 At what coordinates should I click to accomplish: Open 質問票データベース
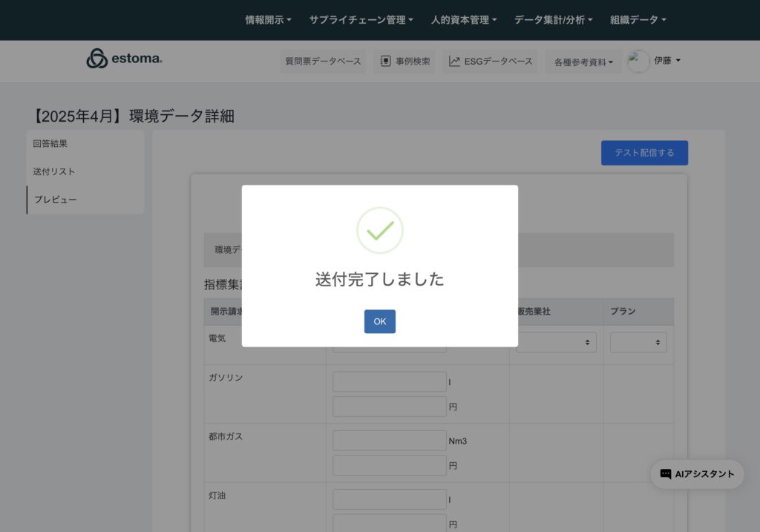[323, 62]
